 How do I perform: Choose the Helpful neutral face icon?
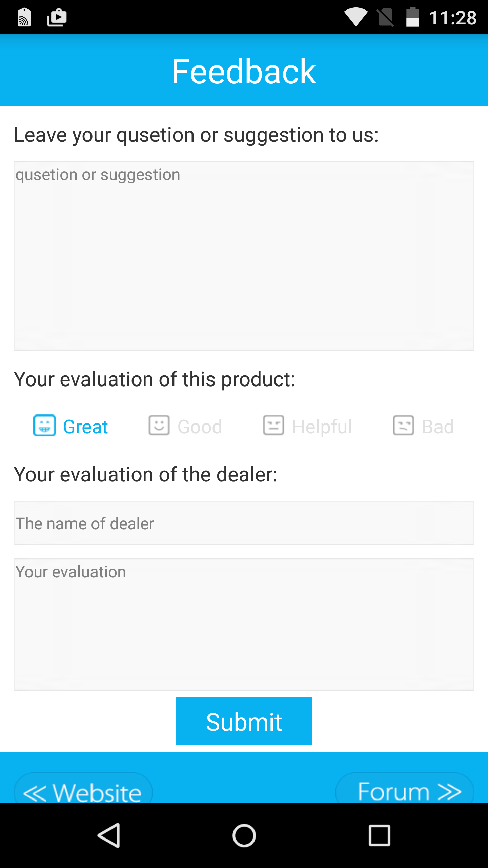[273, 425]
